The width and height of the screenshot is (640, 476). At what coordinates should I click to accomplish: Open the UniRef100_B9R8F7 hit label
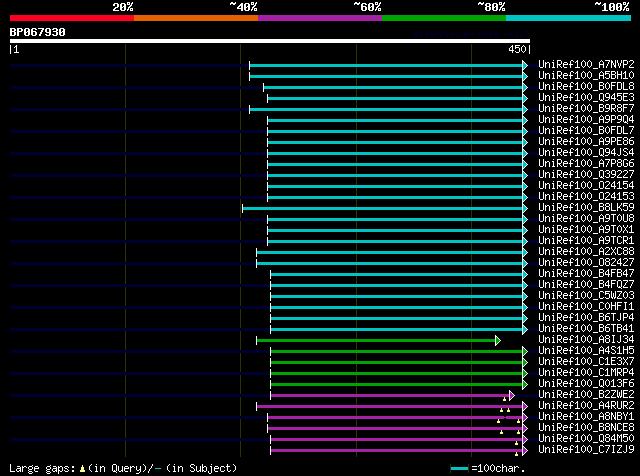[x=586, y=109]
